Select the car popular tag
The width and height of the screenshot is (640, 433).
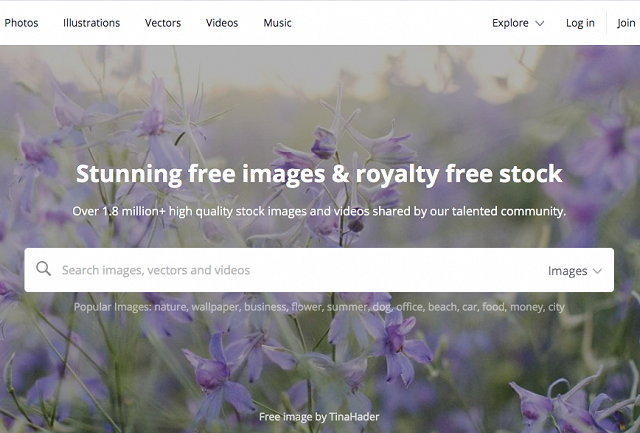(x=469, y=306)
